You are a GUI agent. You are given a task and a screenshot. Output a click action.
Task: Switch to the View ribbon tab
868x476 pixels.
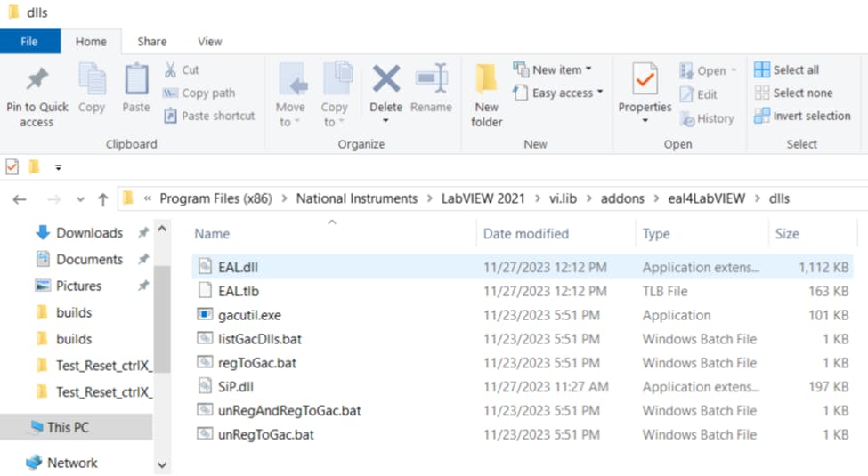click(210, 41)
